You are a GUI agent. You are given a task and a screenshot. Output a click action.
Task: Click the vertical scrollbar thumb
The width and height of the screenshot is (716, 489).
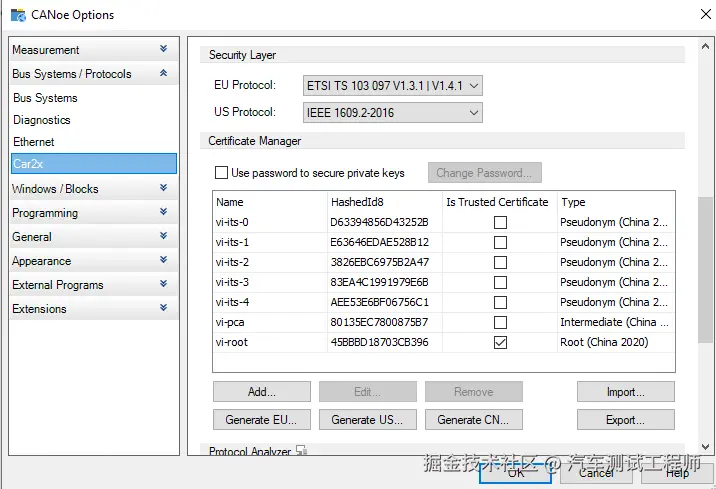[705, 269]
